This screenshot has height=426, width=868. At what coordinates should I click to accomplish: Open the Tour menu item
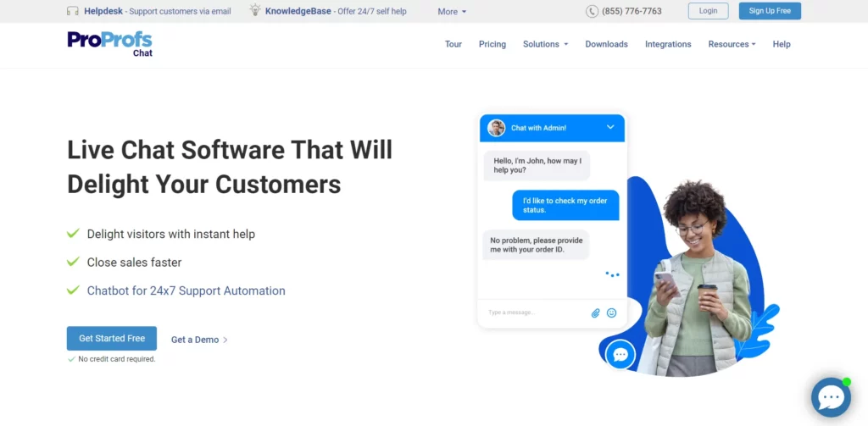tap(453, 44)
